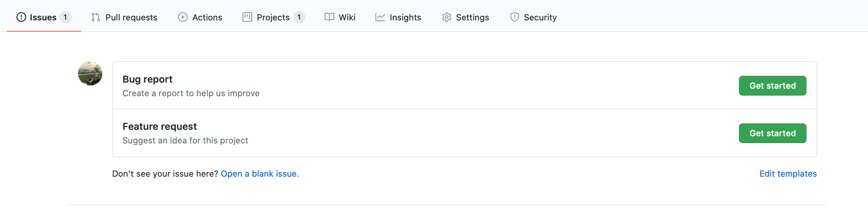The height and width of the screenshot is (211, 868).
Task: Select the Security tab label
Action: tap(540, 17)
